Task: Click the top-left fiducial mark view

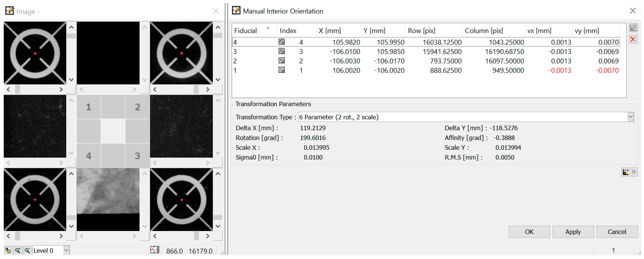Action: (x=35, y=53)
